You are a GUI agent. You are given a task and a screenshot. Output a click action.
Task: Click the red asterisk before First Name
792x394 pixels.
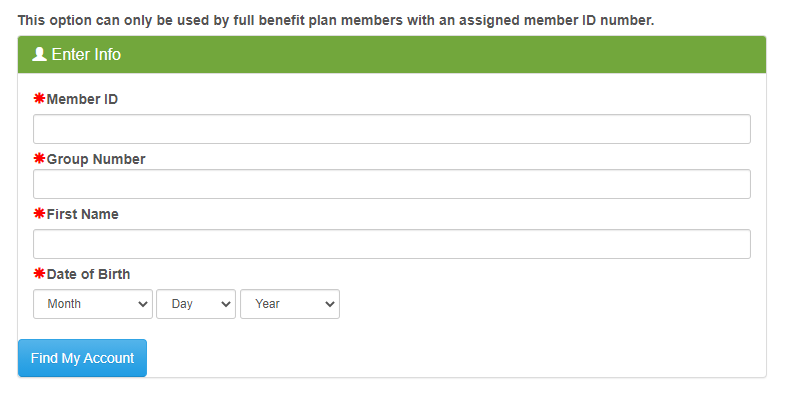[x=39, y=214]
